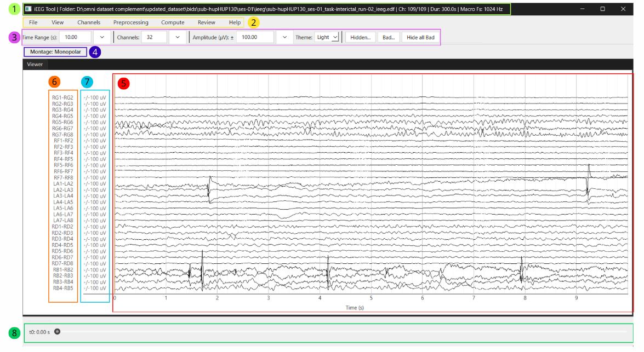Screen dimensions: 644x352
Task: Close the iEEG Tool window
Action: point(623,9)
